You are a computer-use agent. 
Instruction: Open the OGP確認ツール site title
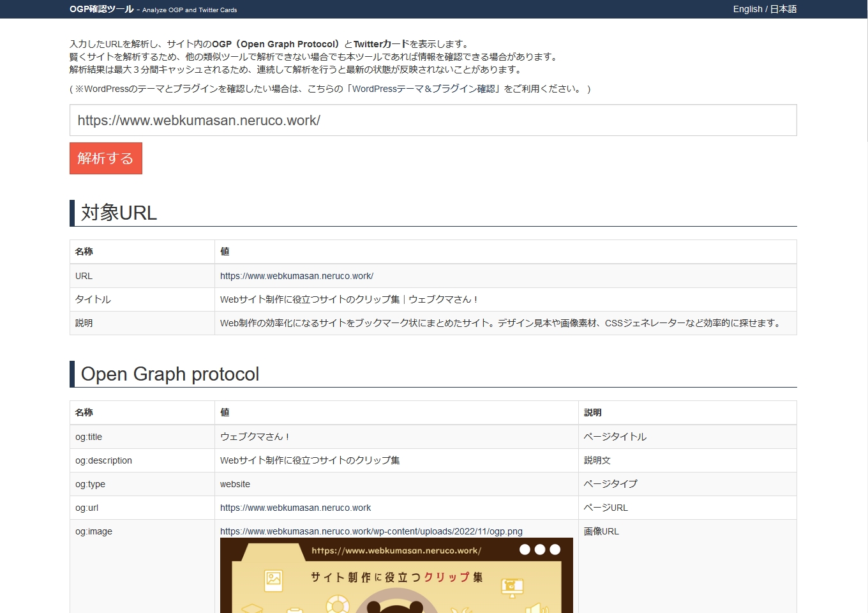click(x=101, y=9)
